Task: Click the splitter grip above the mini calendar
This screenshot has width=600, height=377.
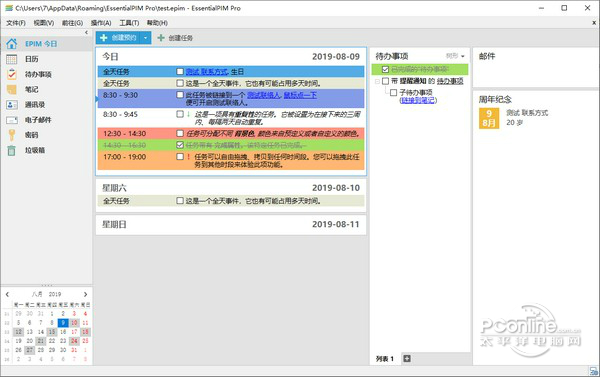Action: pyautogui.click(x=47, y=285)
